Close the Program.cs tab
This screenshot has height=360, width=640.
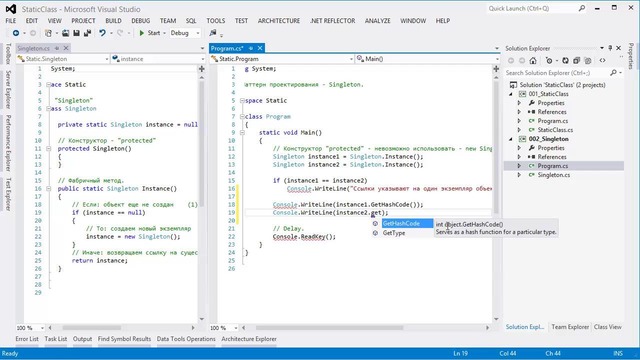point(260,48)
